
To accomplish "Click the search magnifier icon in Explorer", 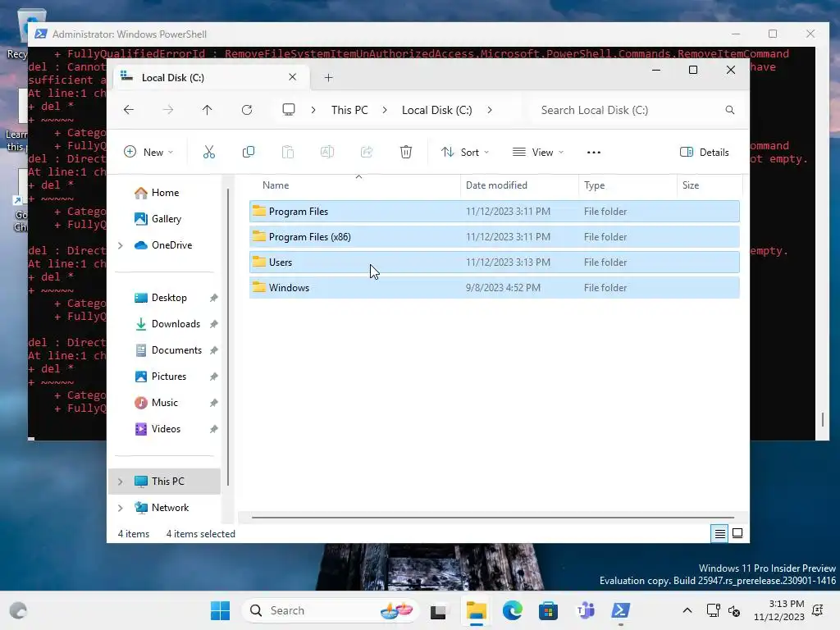I will tap(729, 110).
